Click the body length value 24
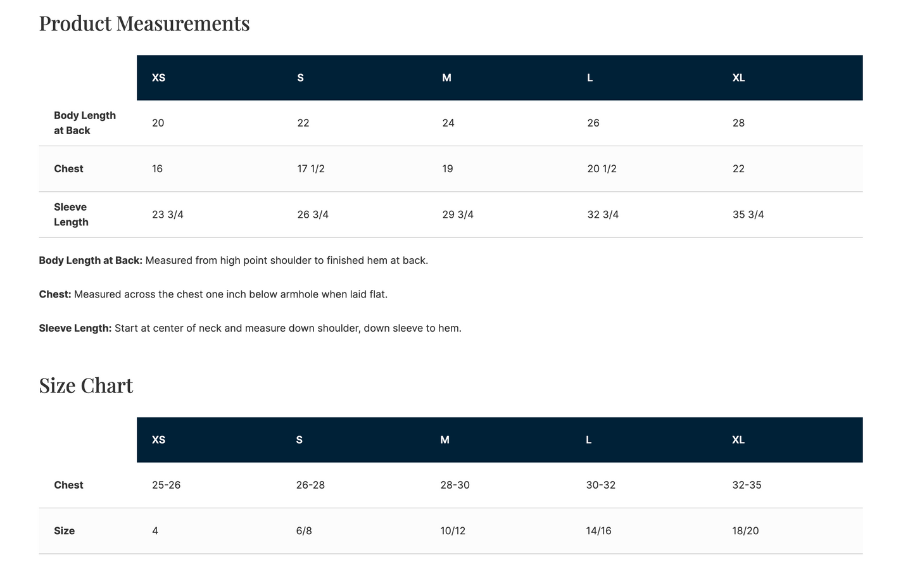This screenshot has height=588, width=915. point(448,123)
